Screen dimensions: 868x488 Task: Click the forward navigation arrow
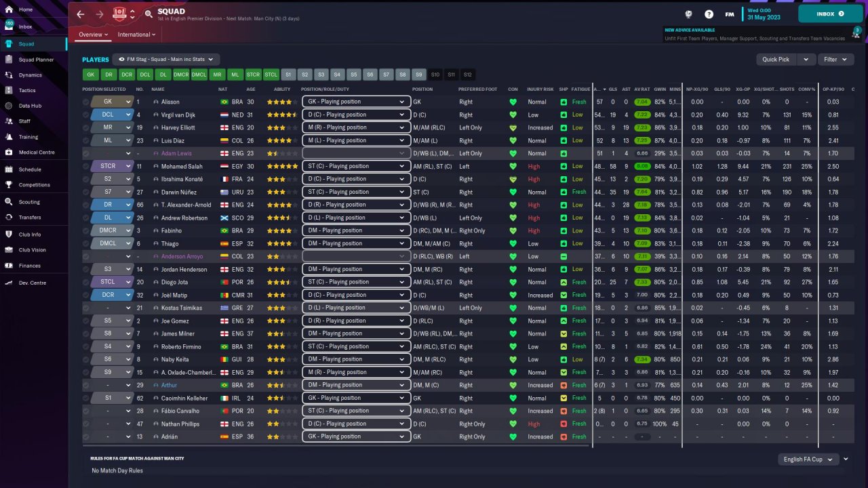(100, 14)
